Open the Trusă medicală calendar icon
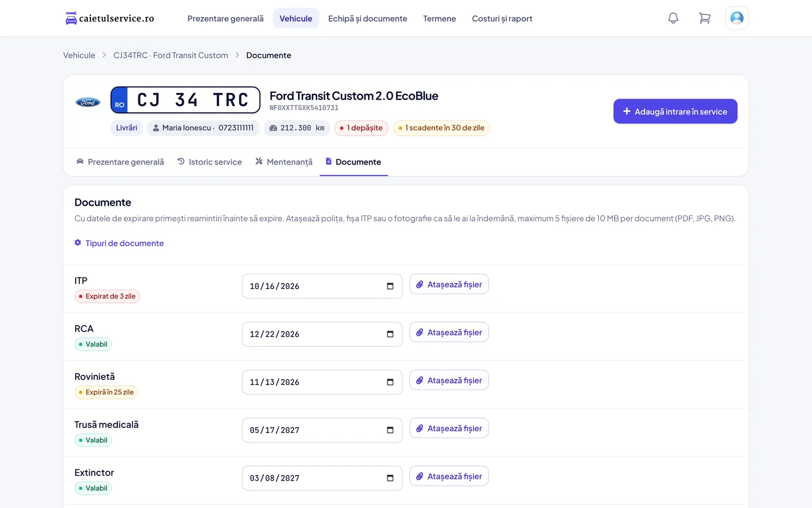Viewport: 812px width, 508px height. click(x=390, y=430)
